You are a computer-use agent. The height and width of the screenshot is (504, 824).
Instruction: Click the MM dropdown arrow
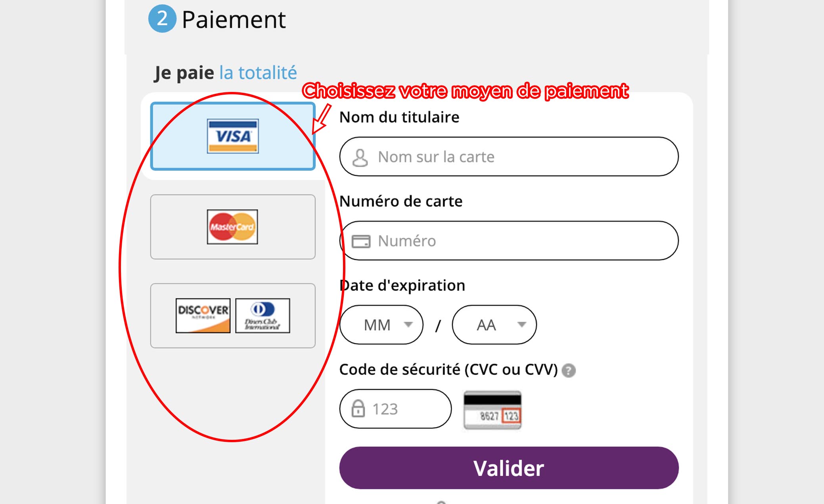coord(408,325)
